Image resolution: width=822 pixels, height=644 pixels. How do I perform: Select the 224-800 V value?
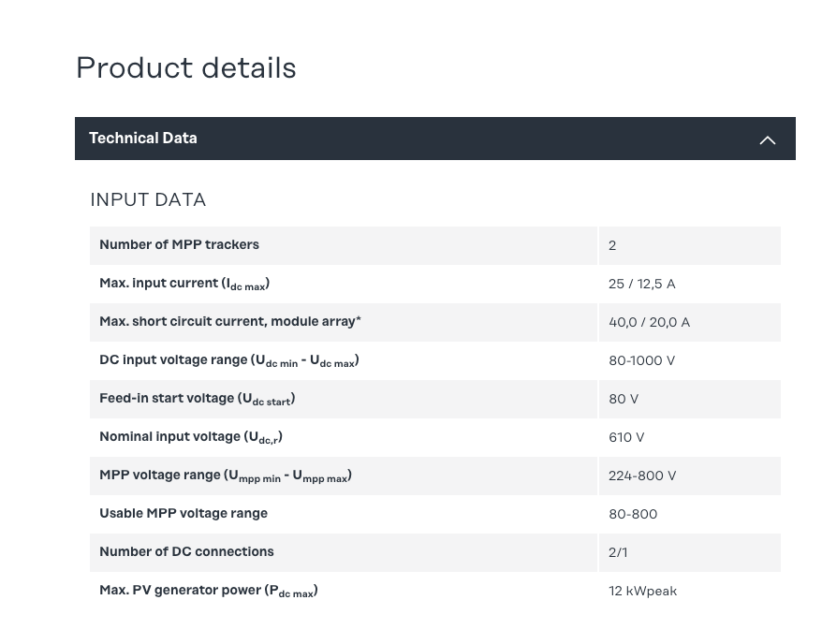point(642,476)
